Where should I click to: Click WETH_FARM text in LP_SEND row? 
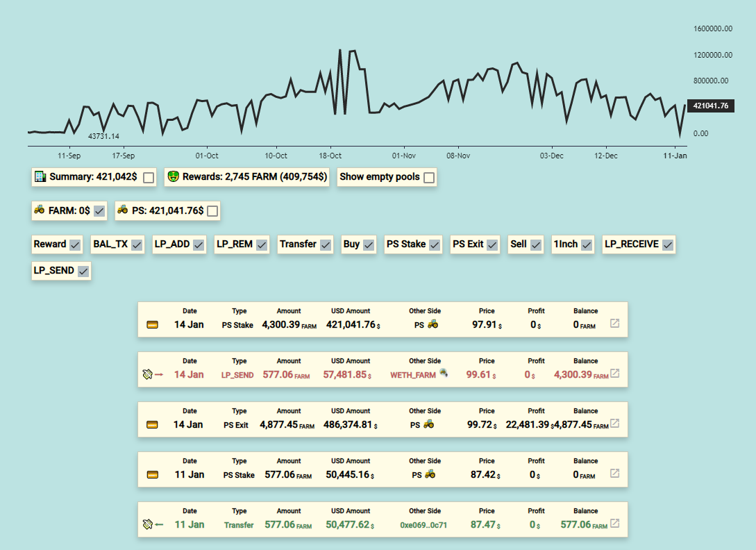[413, 375]
